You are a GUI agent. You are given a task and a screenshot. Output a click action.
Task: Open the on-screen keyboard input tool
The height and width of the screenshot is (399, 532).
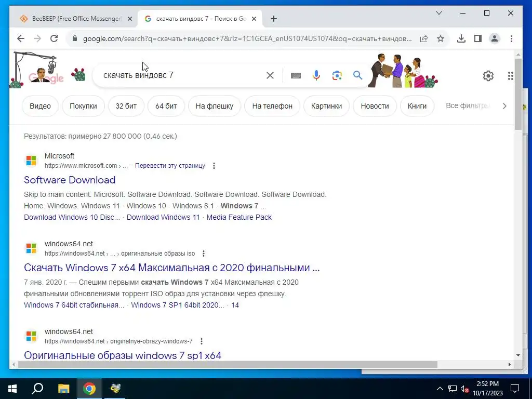(x=296, y=75)
